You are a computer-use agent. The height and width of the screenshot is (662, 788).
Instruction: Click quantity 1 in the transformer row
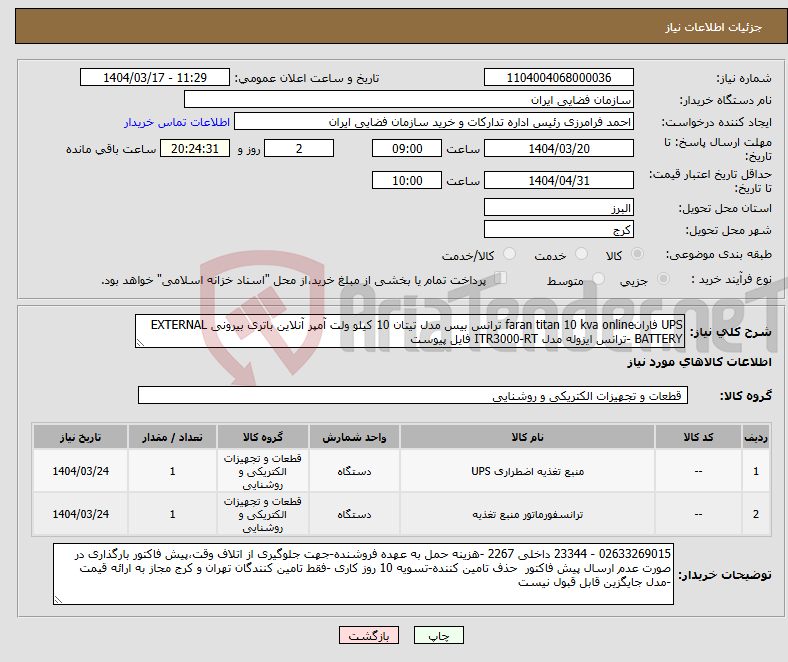pyautogui.click(x=172, y=514)
